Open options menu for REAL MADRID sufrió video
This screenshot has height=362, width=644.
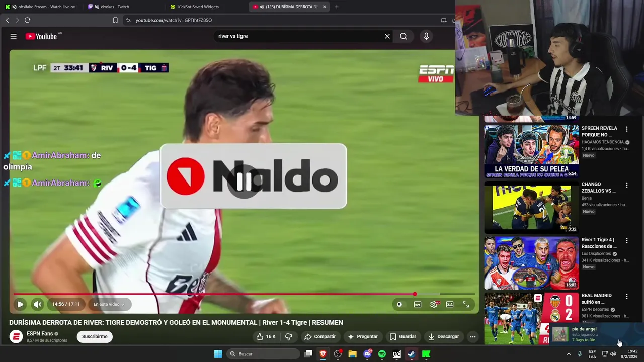(x=627, y=297)
